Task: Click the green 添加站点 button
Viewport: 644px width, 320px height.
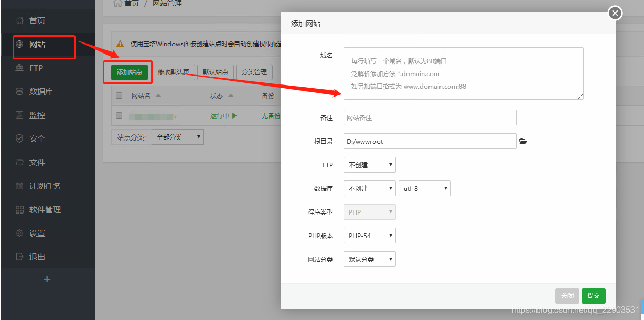Action: 130,72
